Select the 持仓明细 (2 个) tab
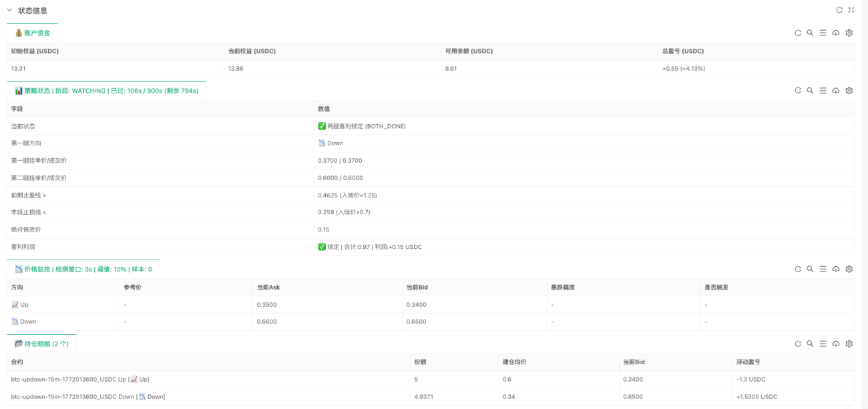The height and width of the screenshot is (409, 868). pyautogui.click(x=42, y=344)
